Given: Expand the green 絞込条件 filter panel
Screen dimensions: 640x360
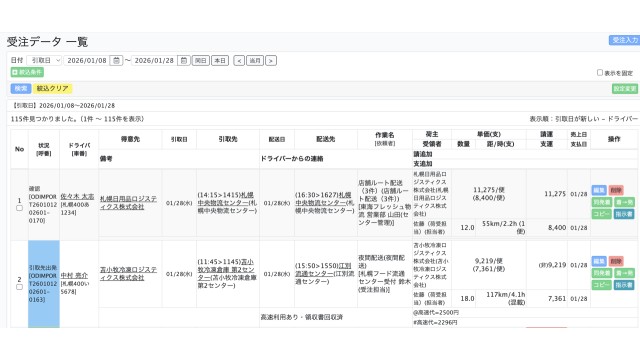Looking at the screenshot, I should tap(27, 72).
